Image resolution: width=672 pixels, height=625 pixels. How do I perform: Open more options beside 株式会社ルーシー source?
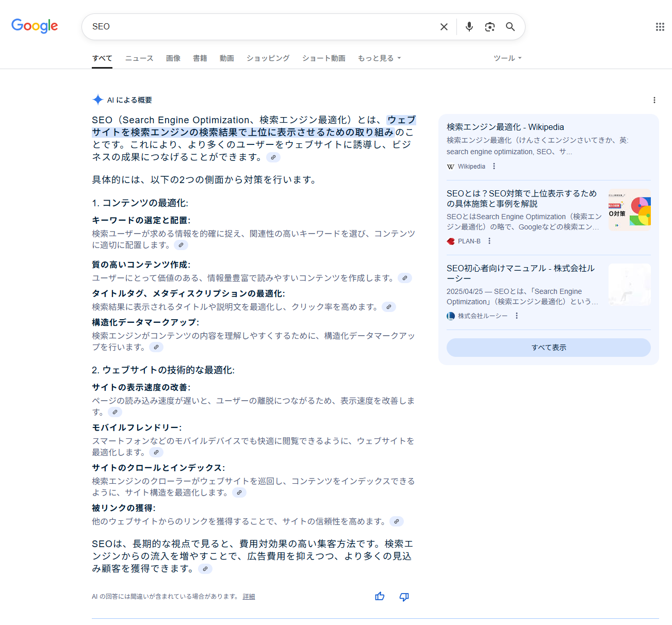[x=517, y=316]
